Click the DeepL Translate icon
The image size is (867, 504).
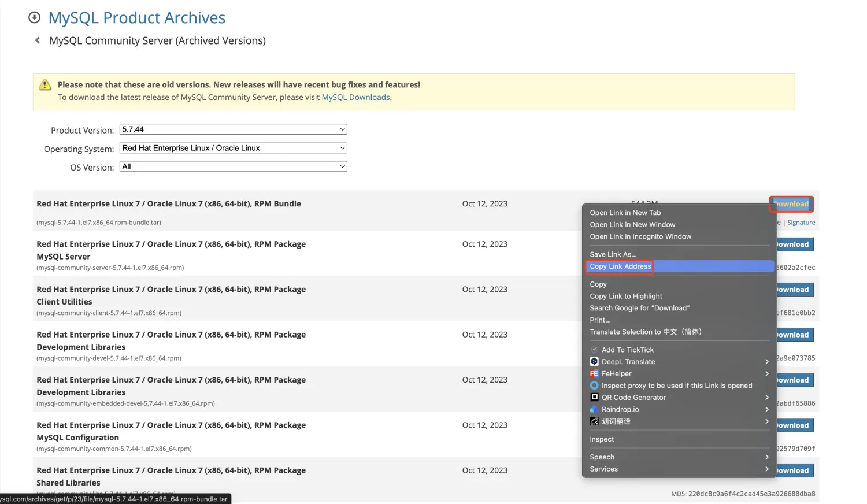[594, 362]
